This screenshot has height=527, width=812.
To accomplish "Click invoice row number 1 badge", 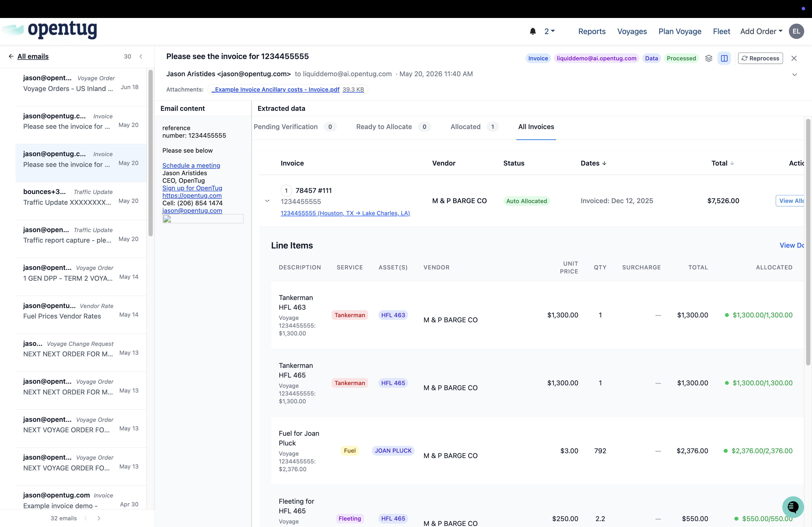I will [x=286, y=191].
